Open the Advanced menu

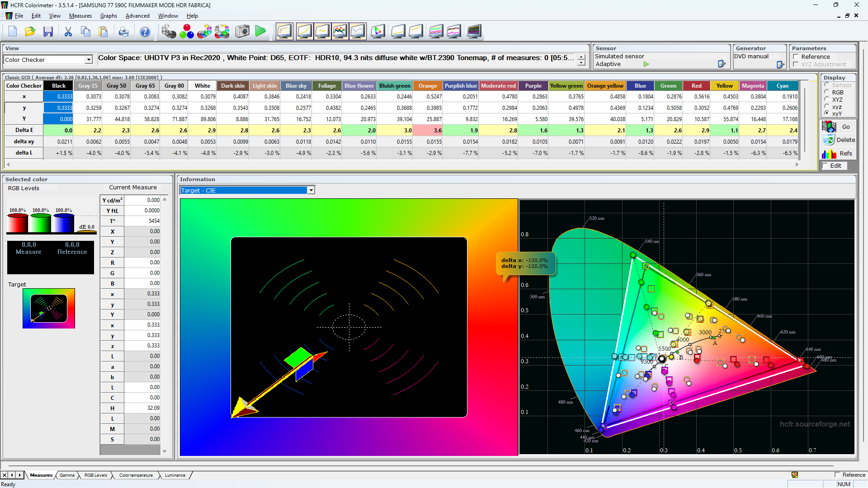pyautogui.click(x=137, y=16)
